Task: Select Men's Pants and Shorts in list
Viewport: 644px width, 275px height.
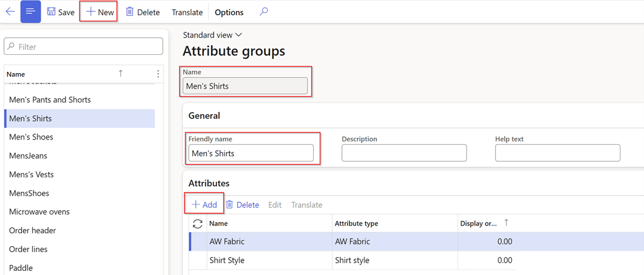Action: 80,100
